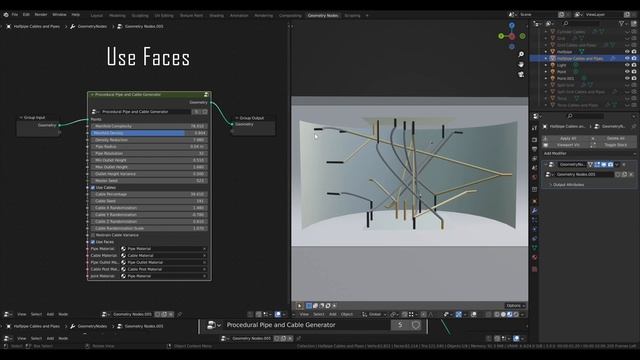The width and height of the screenshot is (640, 360).
Task: Unlink Geometry Nodes.003 in the modifier panel
Action: point(631,174)
